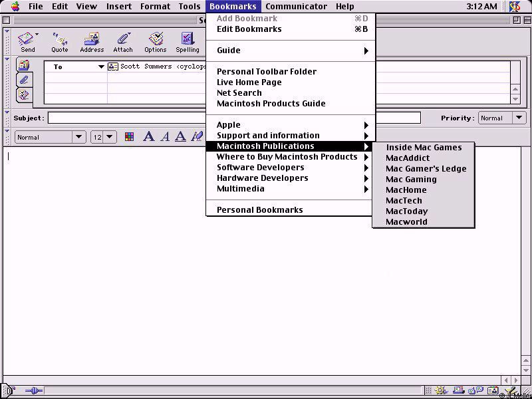Select the Inside Mac Games bookmark
This screenshot has height=399, width=532.
tap(424, 148)
